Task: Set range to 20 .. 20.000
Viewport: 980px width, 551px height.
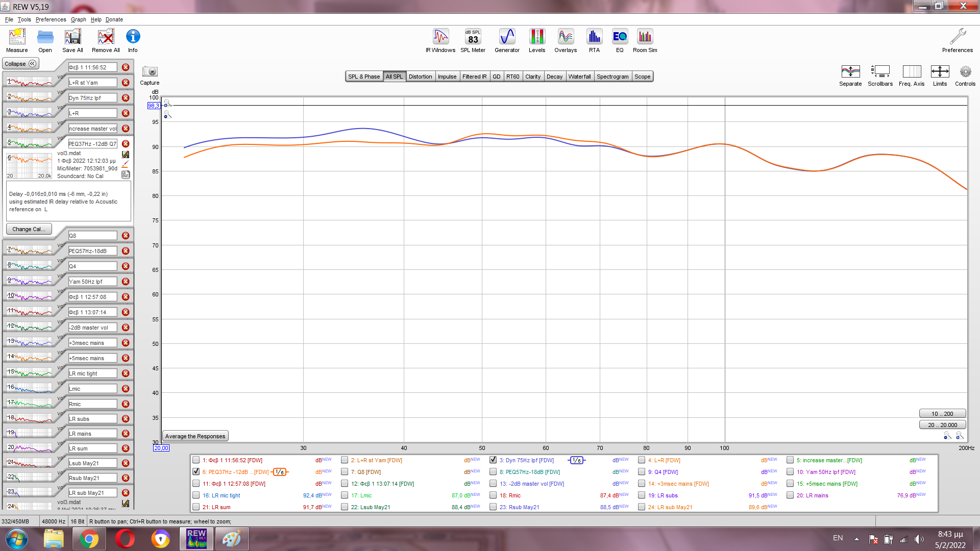Action: click(942, 425)
